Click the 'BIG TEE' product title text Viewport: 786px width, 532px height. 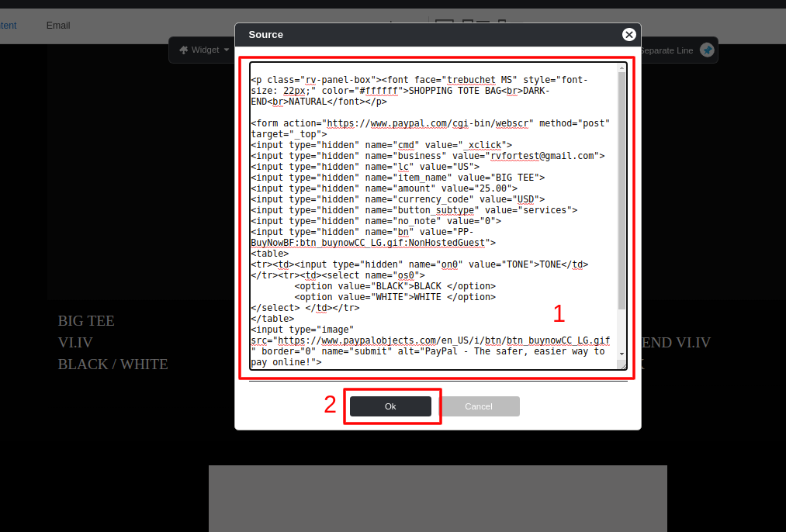pyautogui.click(x=86, y=320)
